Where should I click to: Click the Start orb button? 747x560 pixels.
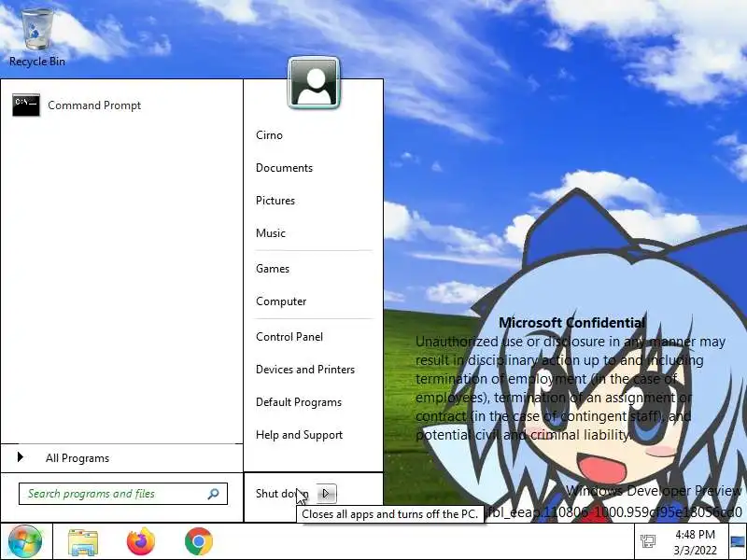[25, 541]
